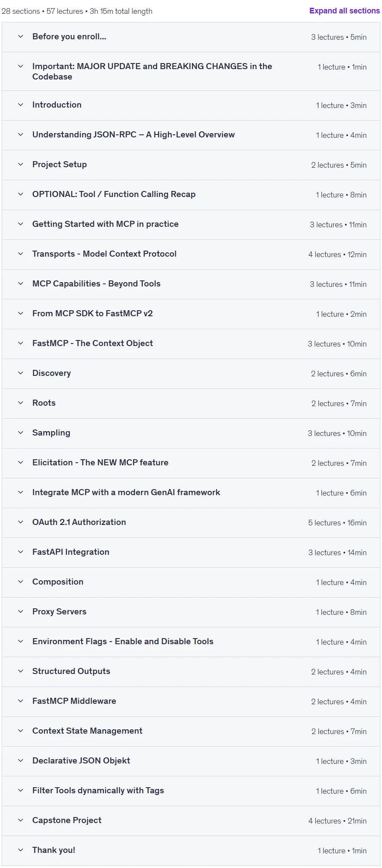Click the 'Thank you!' section heading

click(x=54, y=850)
